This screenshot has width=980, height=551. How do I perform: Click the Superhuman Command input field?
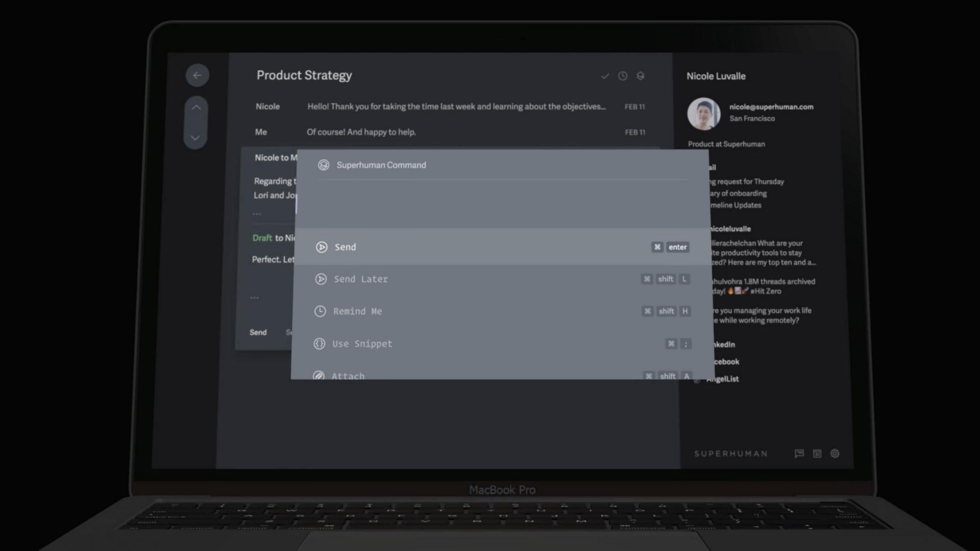(503, 204)
